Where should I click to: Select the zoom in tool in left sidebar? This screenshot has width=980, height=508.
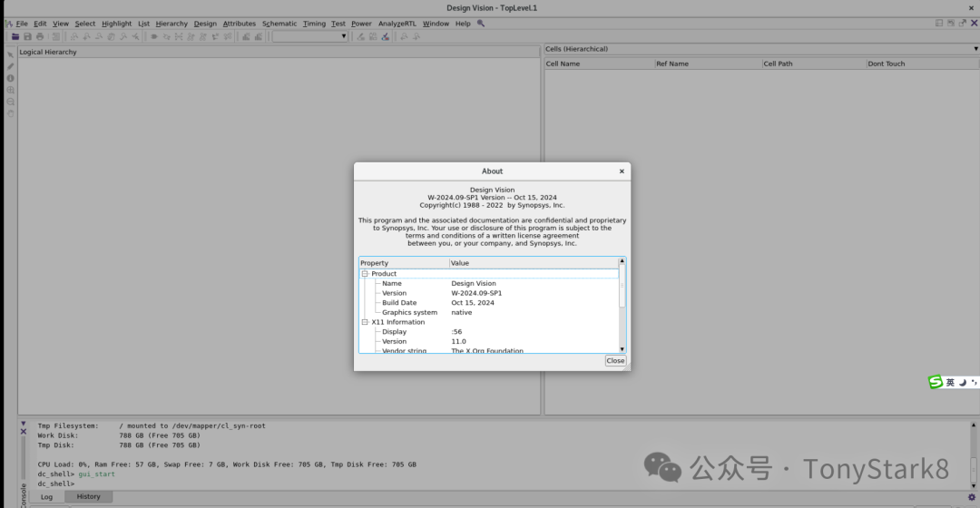tap(10, 90)
